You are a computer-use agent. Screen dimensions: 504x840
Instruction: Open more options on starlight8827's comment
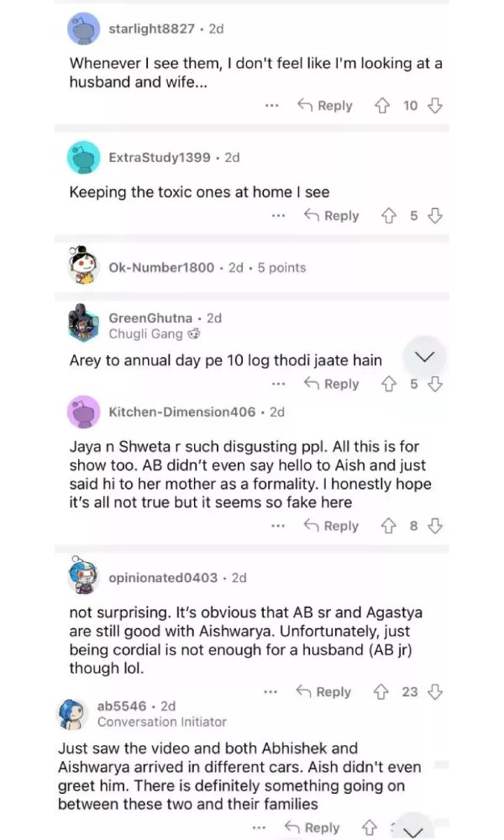pos(270,106)
